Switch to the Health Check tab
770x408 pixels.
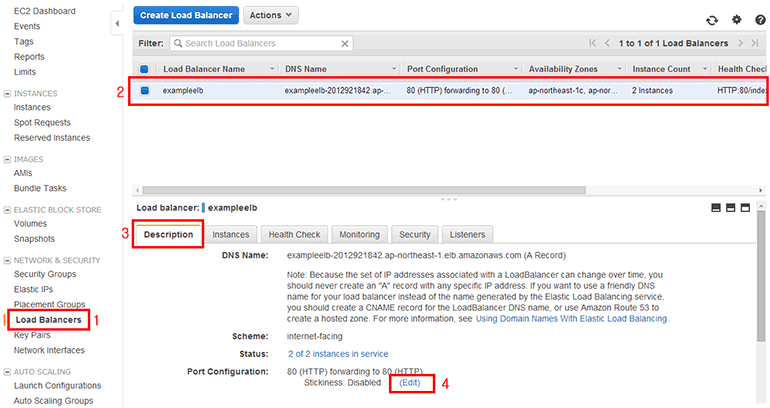click(294, 234)
